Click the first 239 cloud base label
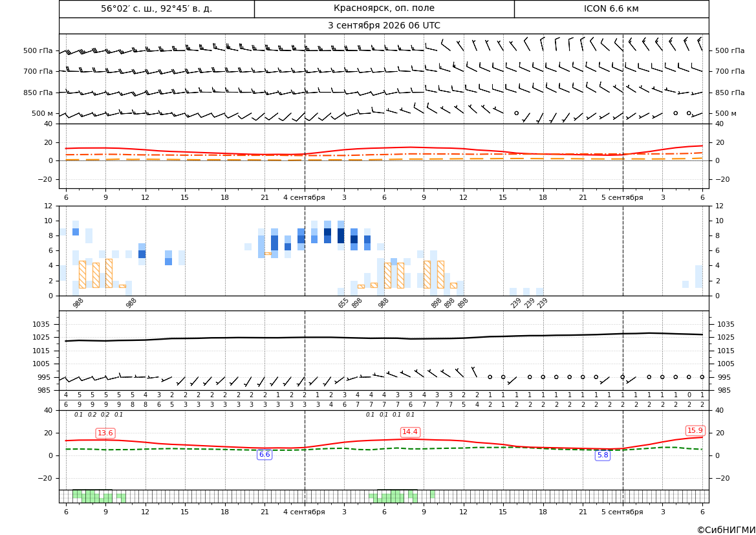756x535 pixels. [516, 303]
